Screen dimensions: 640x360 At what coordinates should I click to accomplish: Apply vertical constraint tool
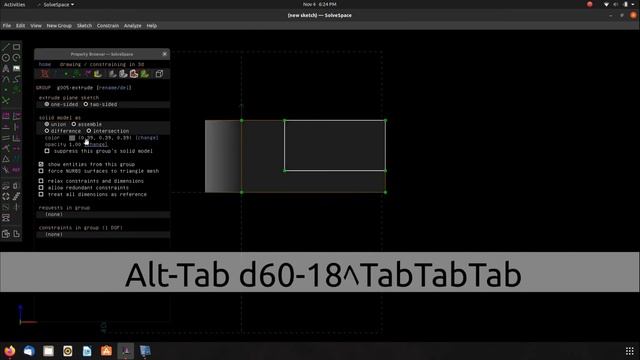click(16, 127)
